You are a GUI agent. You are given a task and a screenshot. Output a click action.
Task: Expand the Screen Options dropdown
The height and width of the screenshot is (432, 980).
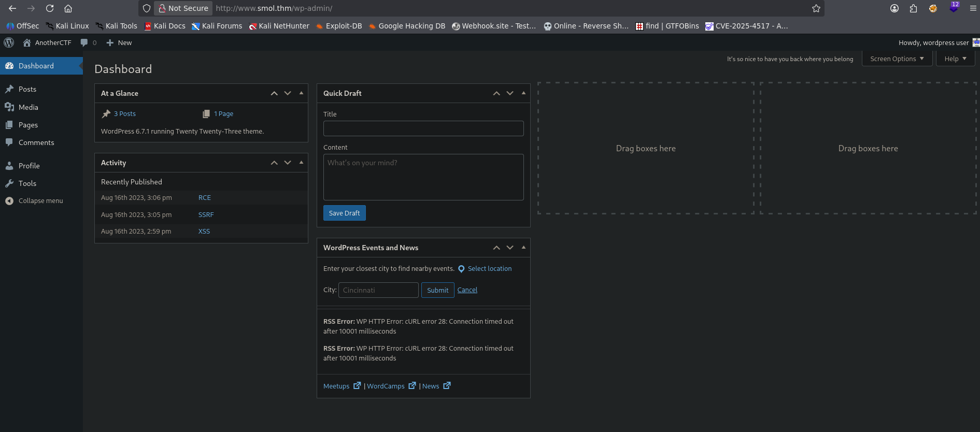coord(897,59)
